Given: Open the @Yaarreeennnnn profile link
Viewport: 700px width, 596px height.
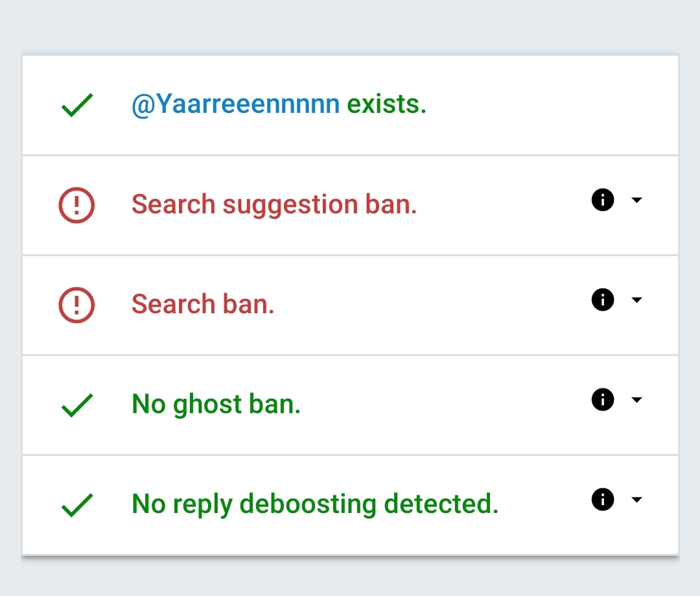Looking at the screenshot, I should tap(235, 104).
